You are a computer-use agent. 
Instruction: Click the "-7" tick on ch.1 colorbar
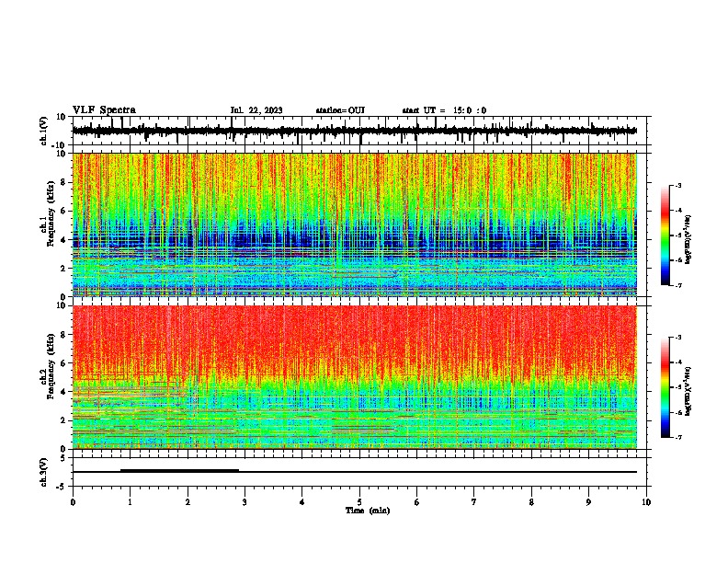[x=678, y=285]
